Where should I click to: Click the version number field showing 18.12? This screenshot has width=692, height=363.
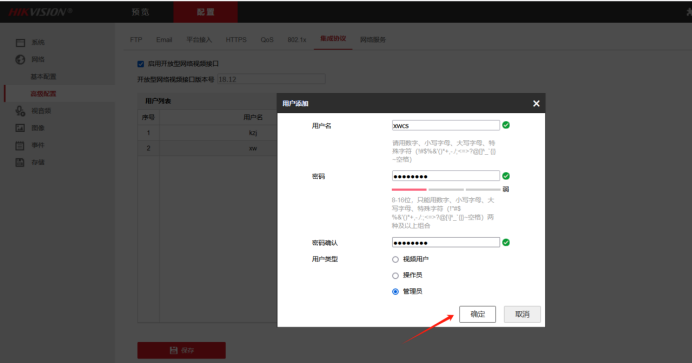pos(271,79)
